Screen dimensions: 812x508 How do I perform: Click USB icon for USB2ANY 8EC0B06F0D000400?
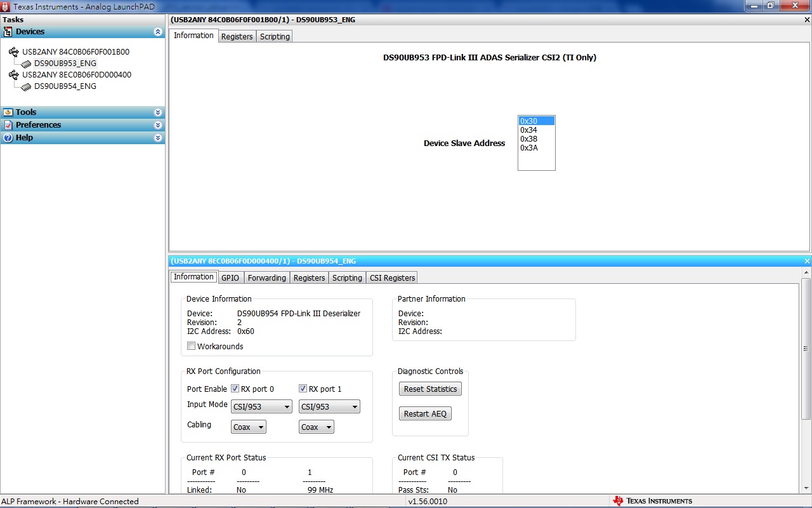tap(14, 75)
